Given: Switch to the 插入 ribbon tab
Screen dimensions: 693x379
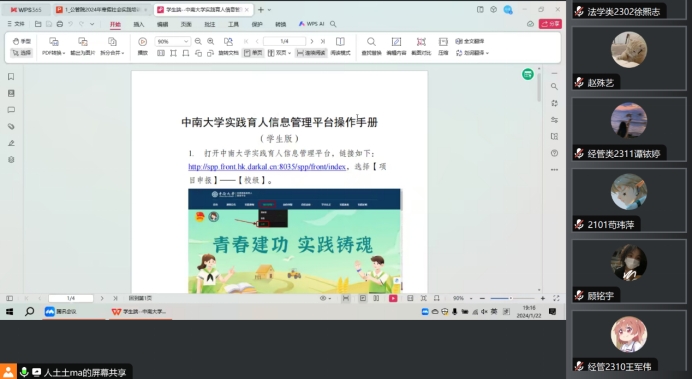Looking at the screenshot, I should [x=139, y=24].
